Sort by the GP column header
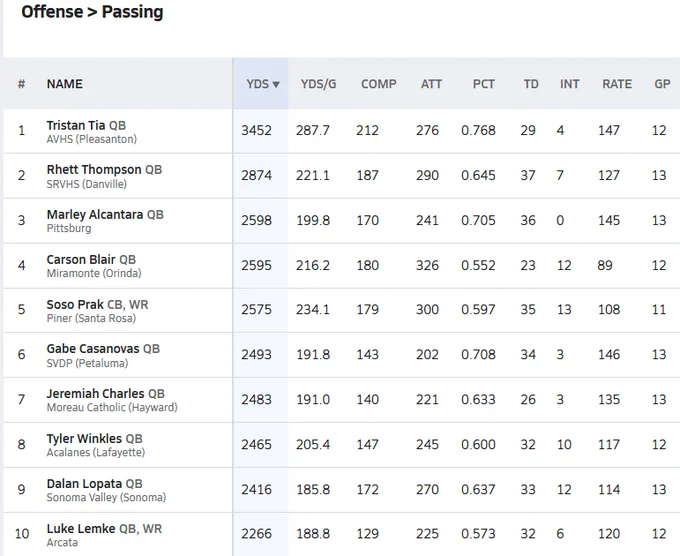Viewport: 680px width, 556px height. coord(662,84)
